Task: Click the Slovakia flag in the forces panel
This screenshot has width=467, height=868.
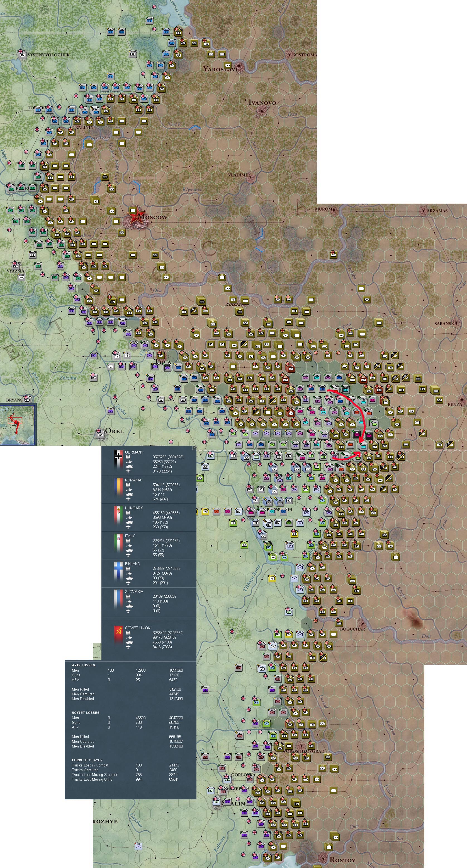Action: 118,599
